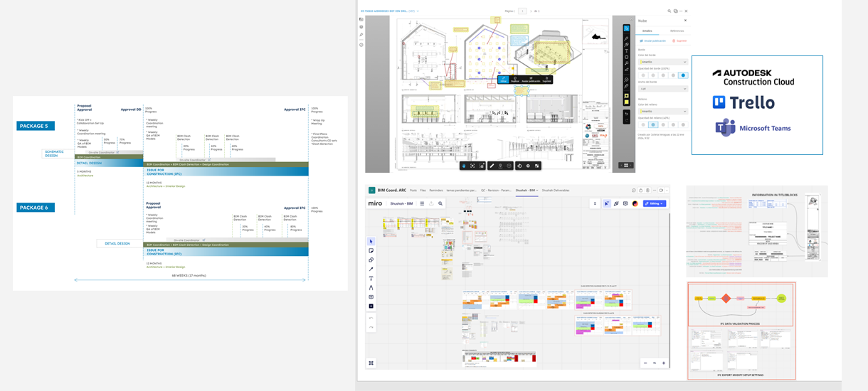Open the Color del borde dropdown
Screen dimensions: 868x391
[x=663, y=62]
